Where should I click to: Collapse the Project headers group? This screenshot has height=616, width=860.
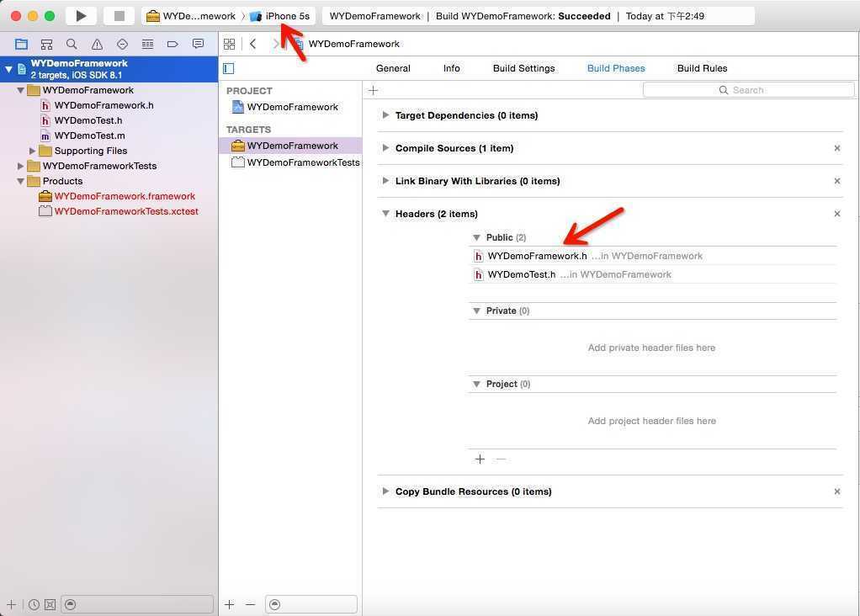click(476, 385)
